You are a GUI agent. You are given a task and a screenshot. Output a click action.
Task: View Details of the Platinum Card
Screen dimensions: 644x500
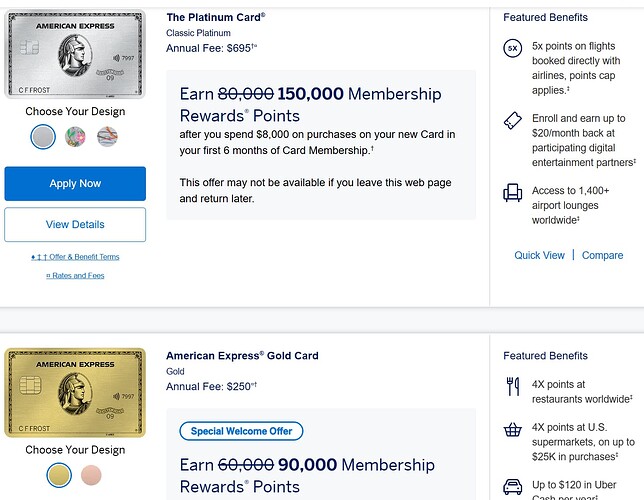(x=75, y=224)
